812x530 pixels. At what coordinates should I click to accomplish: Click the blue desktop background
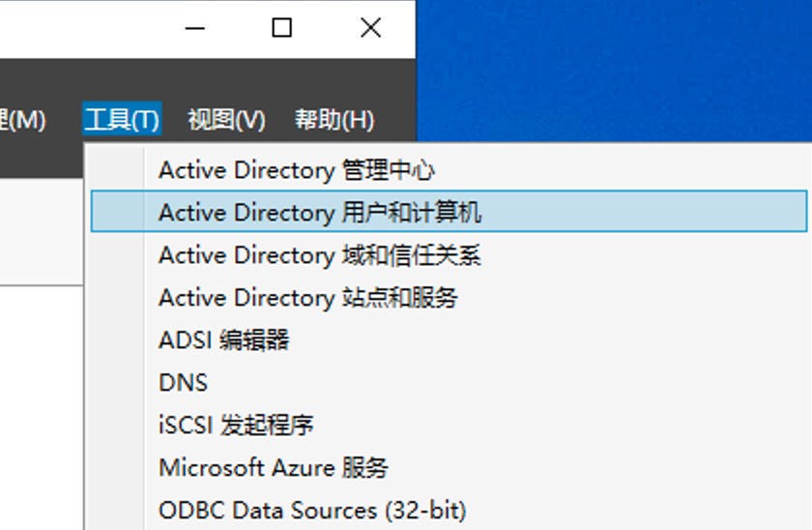tap(619, 68)
